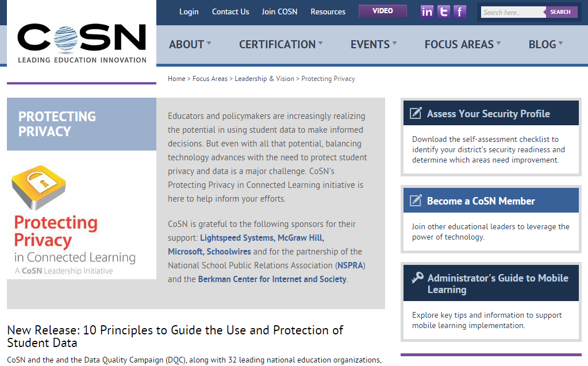Click the key icon beside Administrator's Guide
This screenshot has height=366, width=588.
[417, 278]
